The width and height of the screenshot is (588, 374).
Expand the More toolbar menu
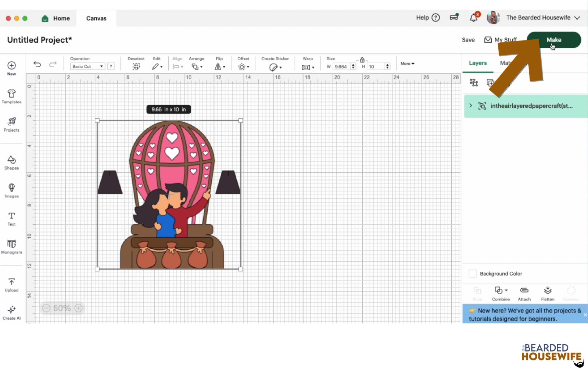click(x=407, y=64)
